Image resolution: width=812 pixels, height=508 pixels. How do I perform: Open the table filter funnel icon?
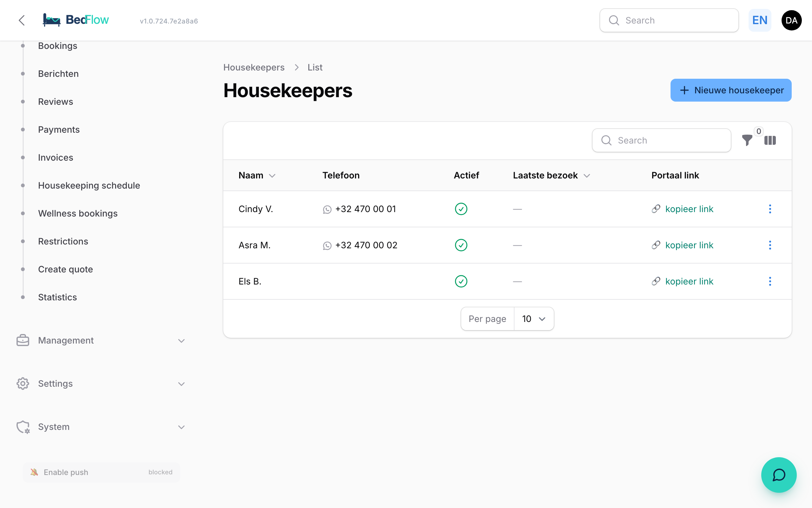(x=747, y=140)
